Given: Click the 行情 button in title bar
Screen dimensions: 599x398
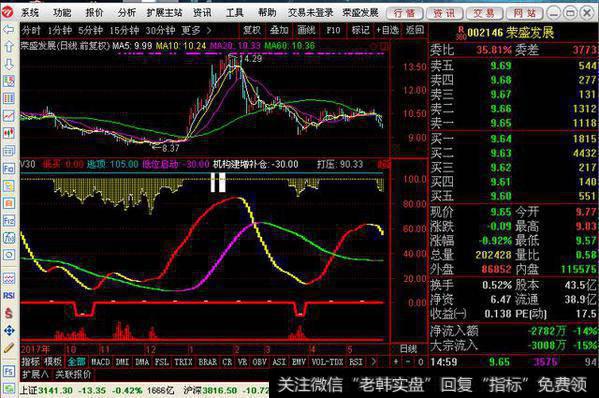Looking at the screenshot, I should (405, 13).
